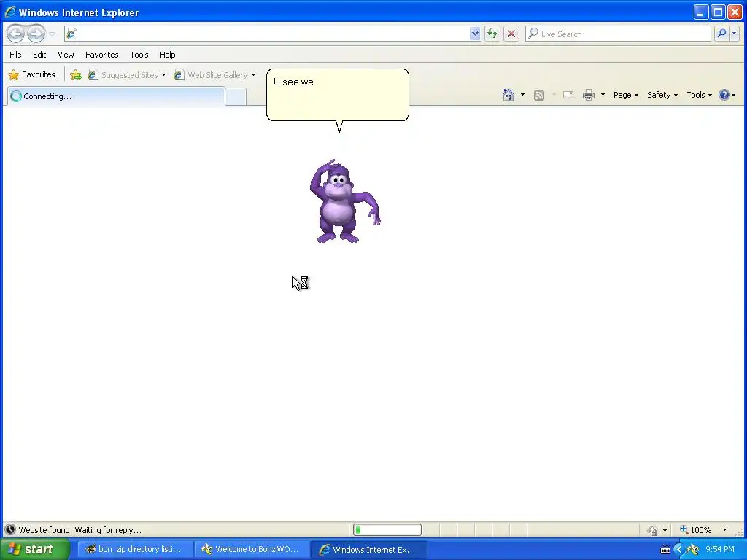Click the purple BonziBuddy gorilla
Viewport: 747px width, 560px height.
pyautogui.click(x=344, y=201)
